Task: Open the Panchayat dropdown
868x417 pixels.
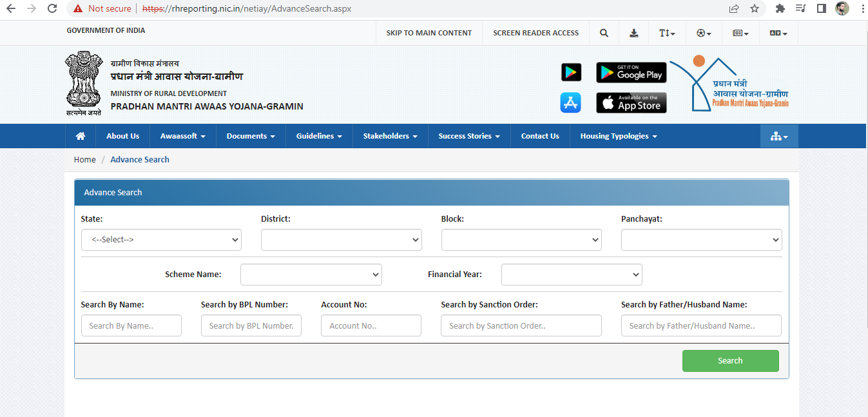Action: click(702, 240)
